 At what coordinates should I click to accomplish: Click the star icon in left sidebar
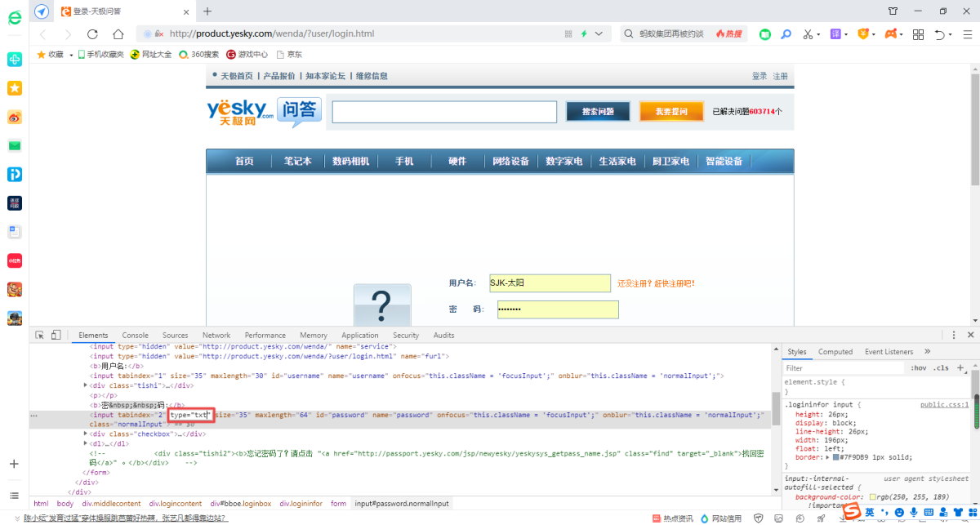[x=15, y=88]
